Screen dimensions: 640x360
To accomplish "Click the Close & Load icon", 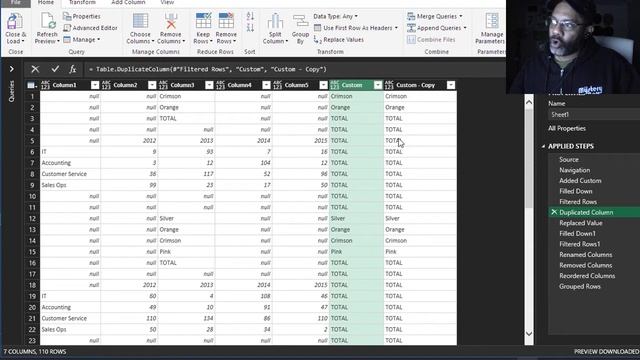I will click(x=15, y=21).
